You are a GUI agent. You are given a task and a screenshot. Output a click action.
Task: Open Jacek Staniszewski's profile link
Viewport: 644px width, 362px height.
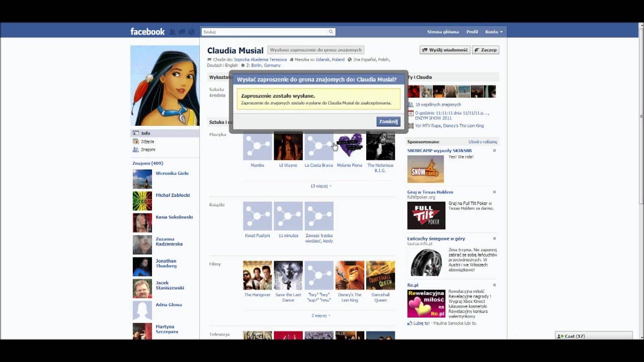click(x=170, y=285)
